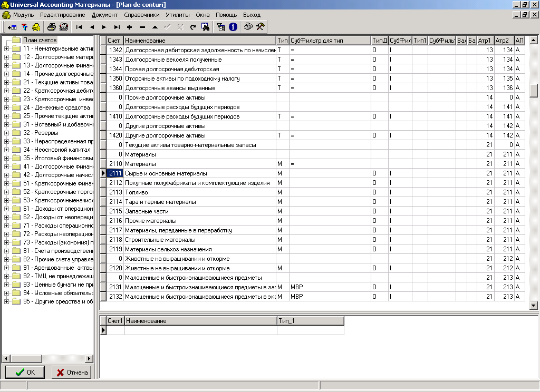Click the edit record triangle icon
Image resolution: width=540 pixels, height=392 pixels.
pos(155,27)
